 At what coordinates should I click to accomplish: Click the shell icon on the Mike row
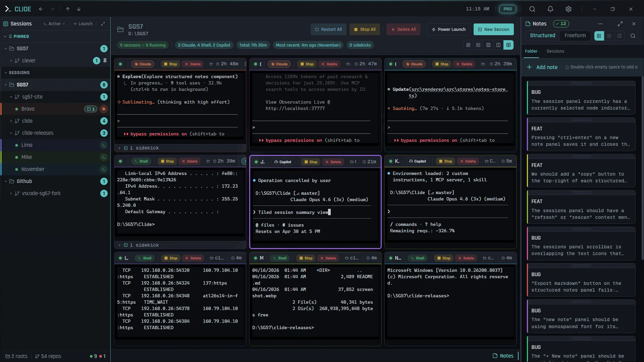pyautogui.click(x=104, y=157)
